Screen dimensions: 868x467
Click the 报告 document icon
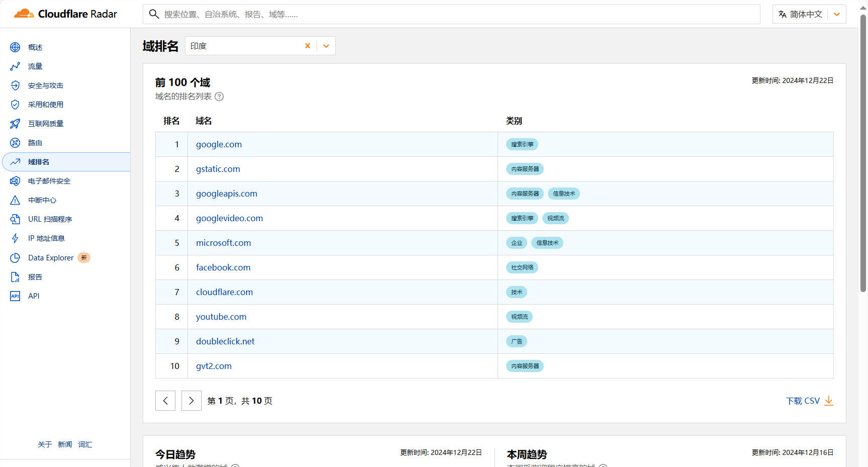pyautogui.click(x=15, y=277)
